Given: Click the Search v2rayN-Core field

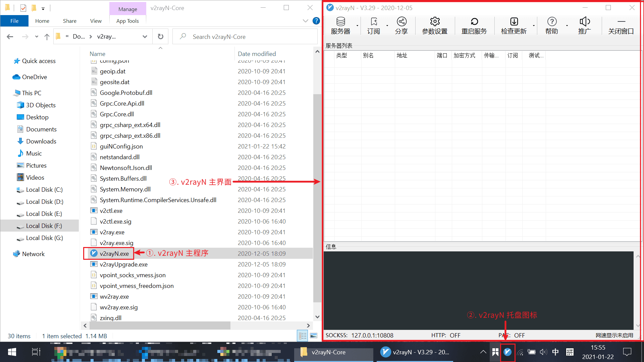Looking at the screenshot, I should click(x=245, y=37).
